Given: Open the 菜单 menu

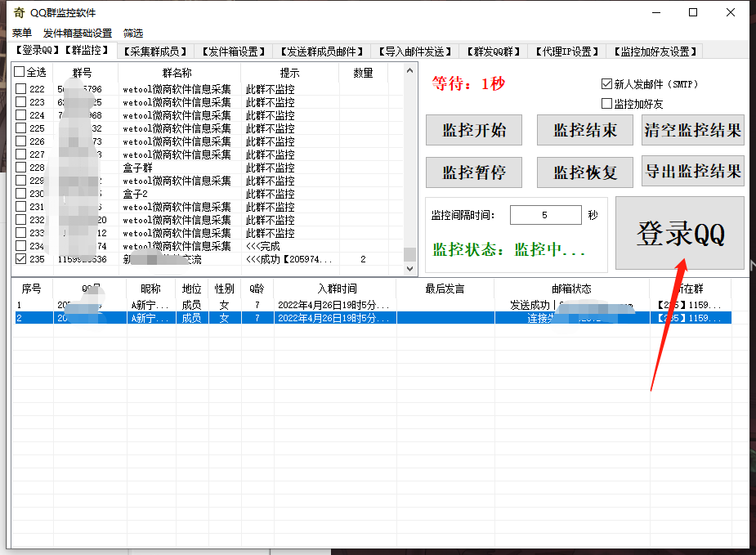Looking at the screenshot, I should coord(22,34).
